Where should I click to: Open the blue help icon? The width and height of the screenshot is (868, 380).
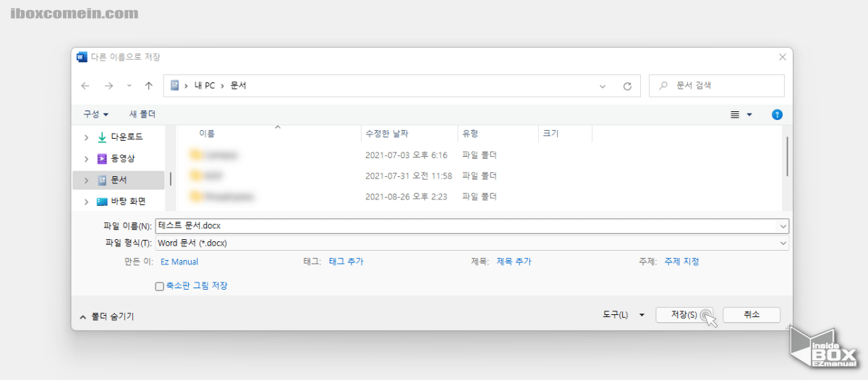point(778,115)
